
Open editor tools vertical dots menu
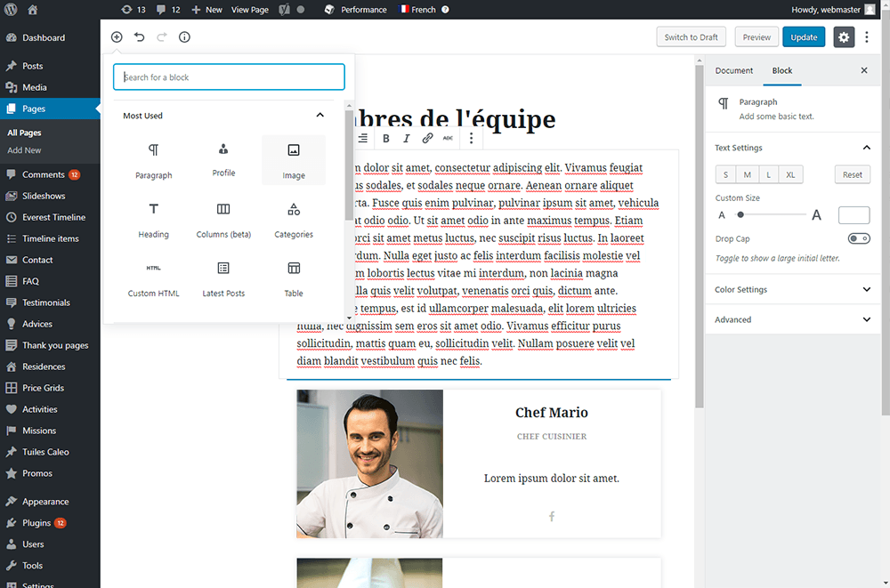867,36
